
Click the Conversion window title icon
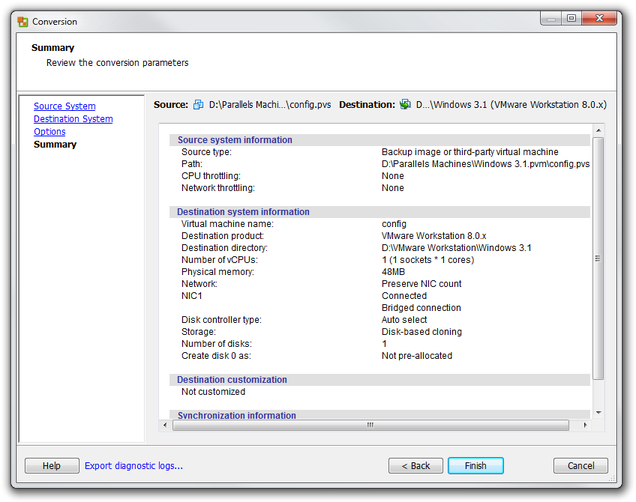tap(23, 21)
